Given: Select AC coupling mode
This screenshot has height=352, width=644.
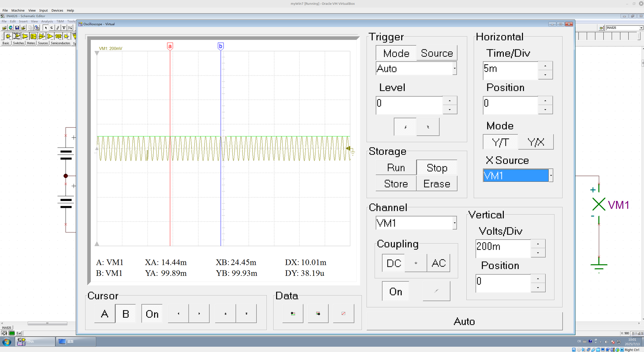Looking at the screenshot, I should pos(438,263).
